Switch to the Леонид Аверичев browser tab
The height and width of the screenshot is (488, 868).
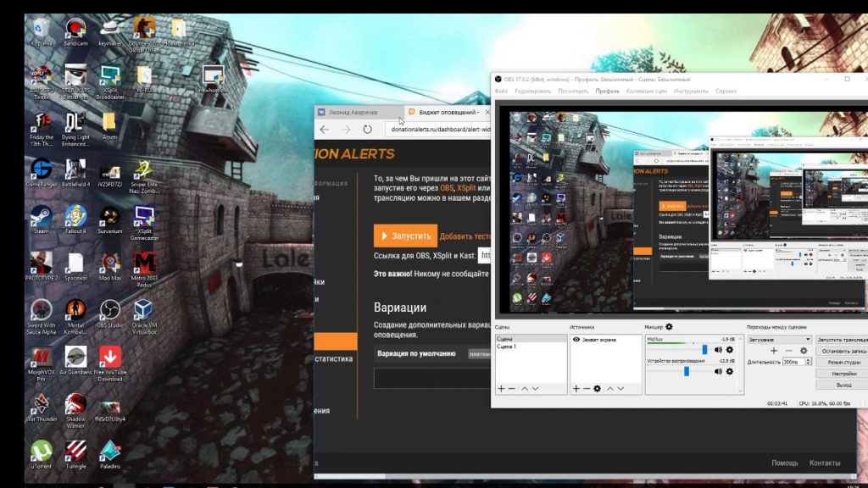359,113
